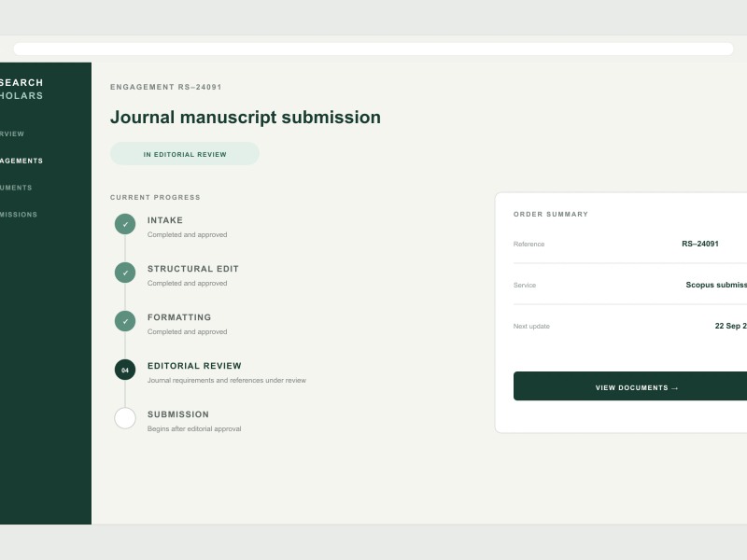
Task: Click the Scopus submission service value
Action: pyautogui.click(x=716, y=285)
